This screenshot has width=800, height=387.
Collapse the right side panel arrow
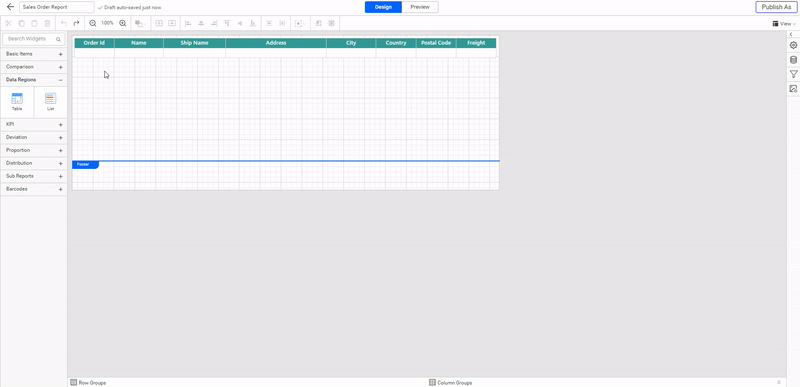[791, 34]
